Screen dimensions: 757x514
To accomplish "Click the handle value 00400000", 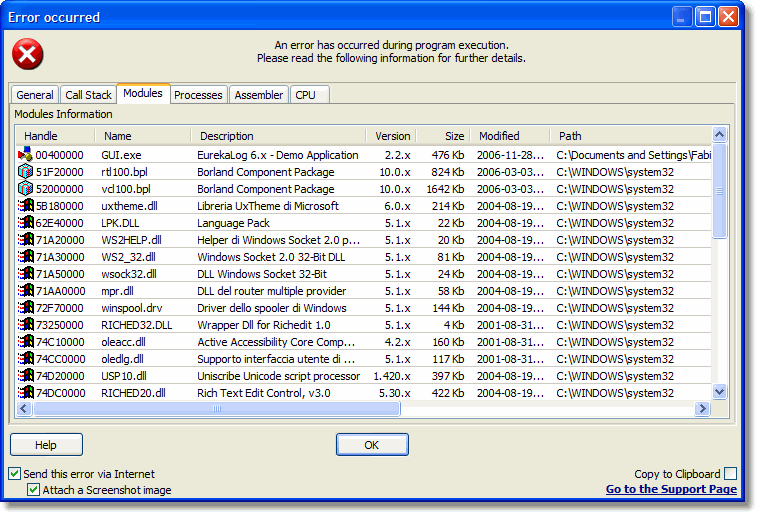I will pos(59,155).
